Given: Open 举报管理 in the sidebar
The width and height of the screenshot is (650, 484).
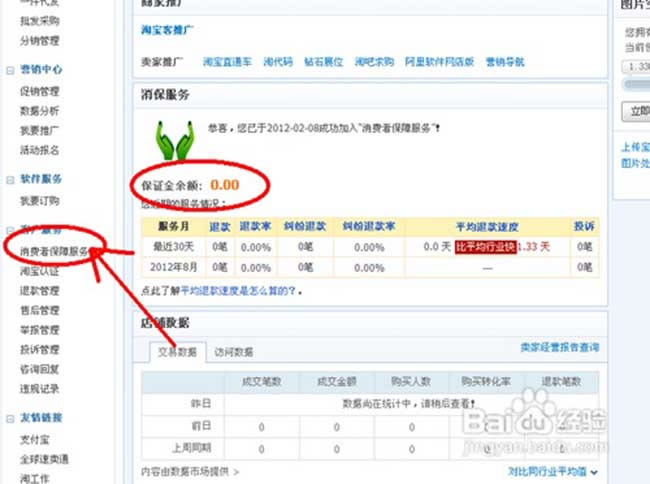Looking at the screenshot, I should 40,330.
